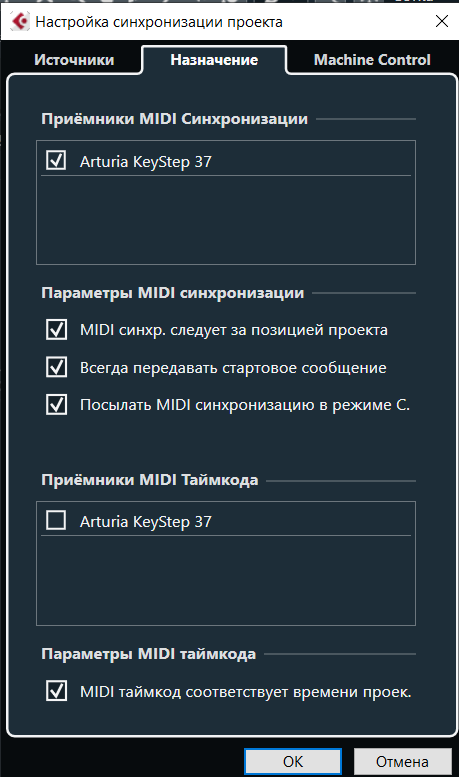459x777 pixels.
Task: Disable Всегда передавать стартовое сообщение checkbox
Action: (x=56, y=367)
